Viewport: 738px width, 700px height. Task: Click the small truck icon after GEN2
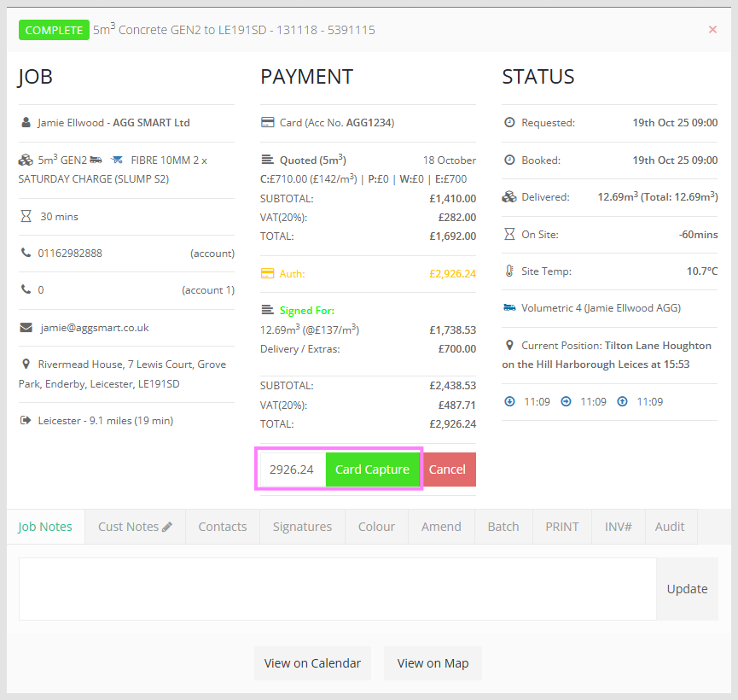pyautogui.click(x=96, y=160)
